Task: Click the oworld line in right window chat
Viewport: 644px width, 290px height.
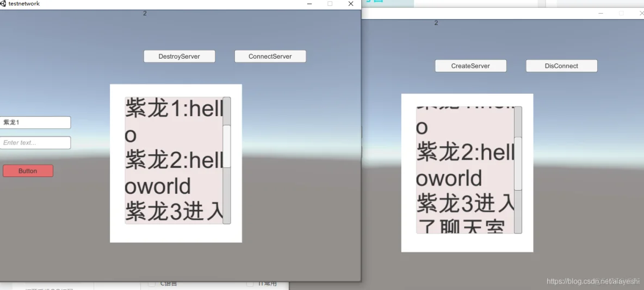Action: [449, 179]
